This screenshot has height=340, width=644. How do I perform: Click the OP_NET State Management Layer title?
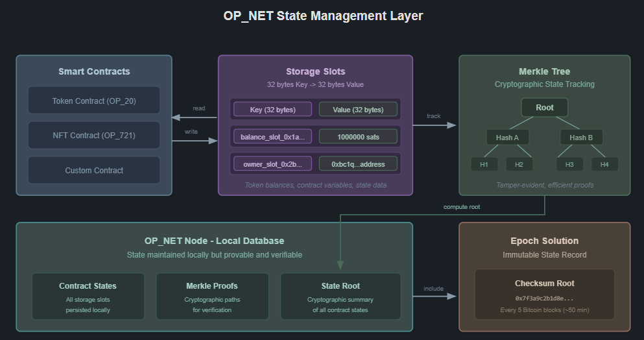click(322, 16)
